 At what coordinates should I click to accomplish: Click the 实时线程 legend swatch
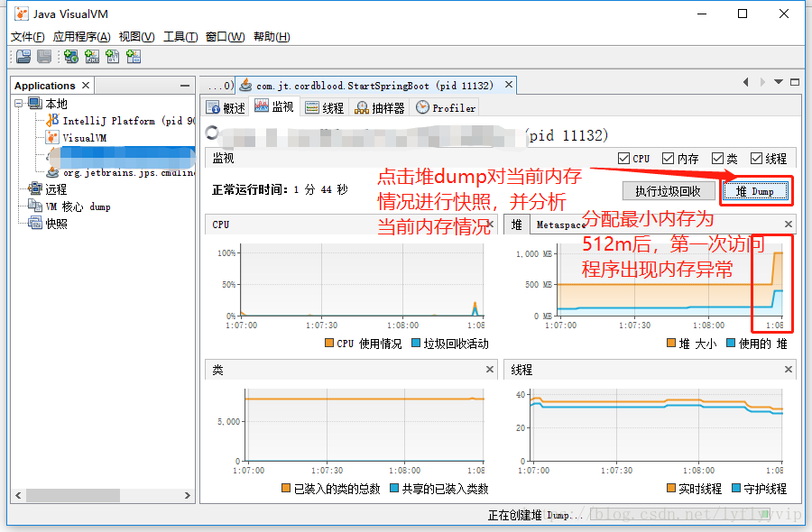(x=671, y=488)
